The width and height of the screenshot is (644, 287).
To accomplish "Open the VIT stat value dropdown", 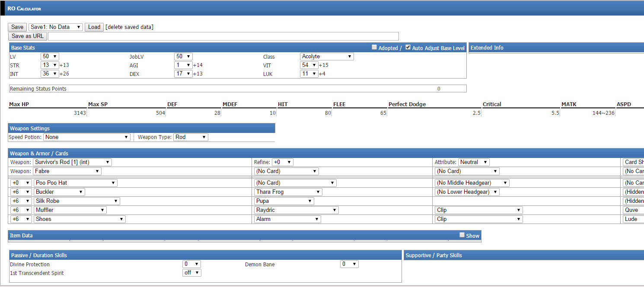I will tap(309, 65).
